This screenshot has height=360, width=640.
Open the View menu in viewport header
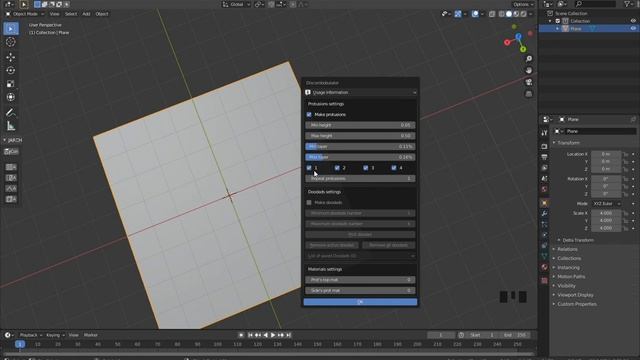tap(54, 14)
